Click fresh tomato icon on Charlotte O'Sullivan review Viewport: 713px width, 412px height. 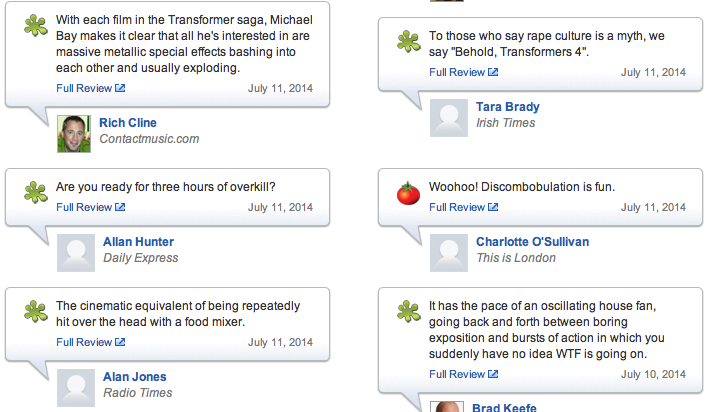pos(407,193)
